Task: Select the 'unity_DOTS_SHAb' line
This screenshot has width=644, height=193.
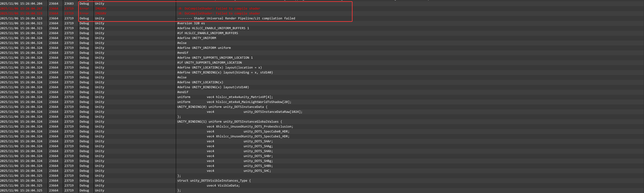Action: (x=240, y=151)
